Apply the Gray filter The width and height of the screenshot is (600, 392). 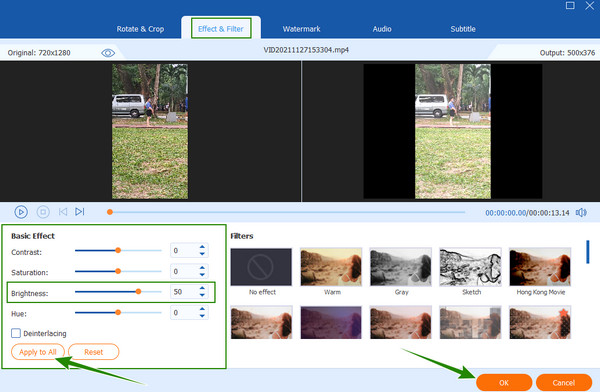point(401,267)
